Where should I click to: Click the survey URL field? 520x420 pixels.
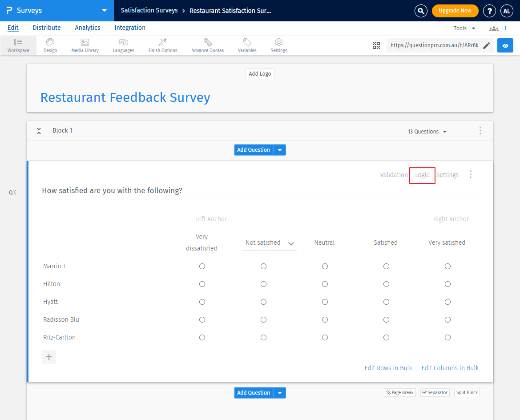434,45
